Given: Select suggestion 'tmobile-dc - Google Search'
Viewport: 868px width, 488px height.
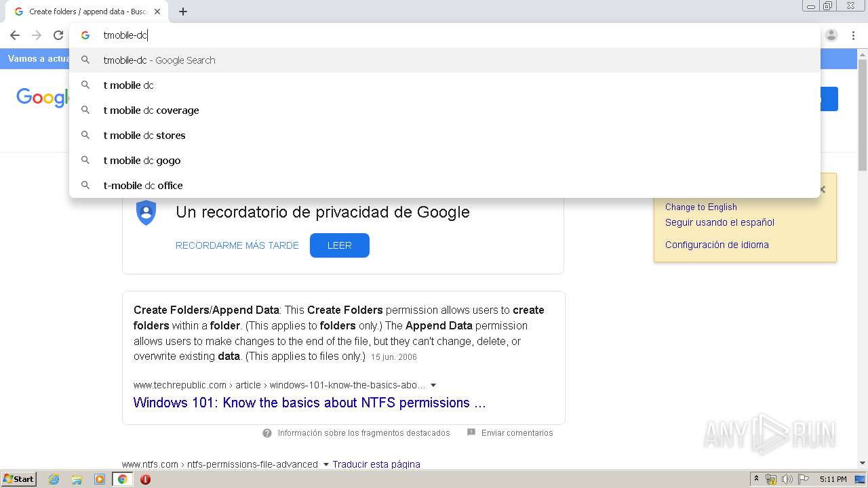Looking at the screenshot, I should point(445,60).
